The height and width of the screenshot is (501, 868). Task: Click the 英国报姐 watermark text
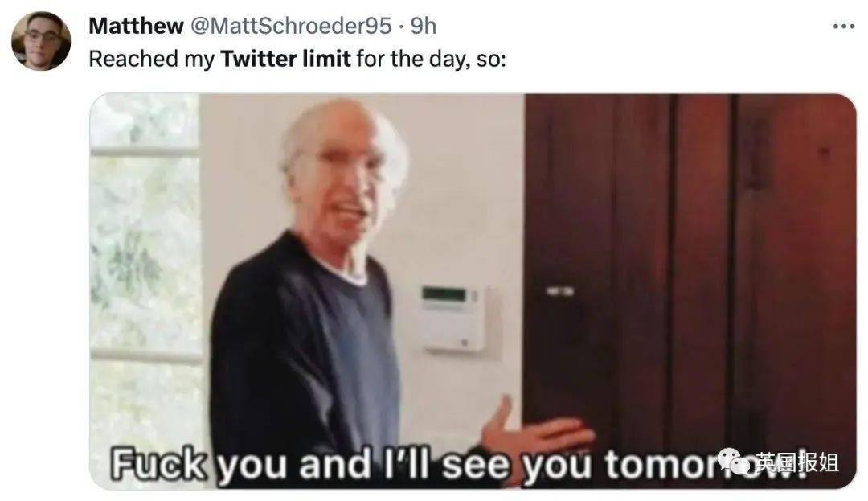pos(798,462)
